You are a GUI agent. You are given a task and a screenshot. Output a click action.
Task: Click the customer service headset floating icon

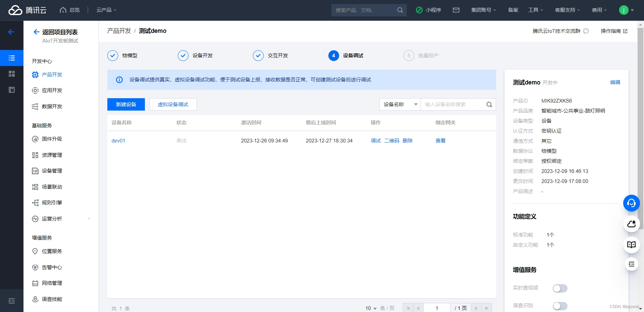click(631, 203)
